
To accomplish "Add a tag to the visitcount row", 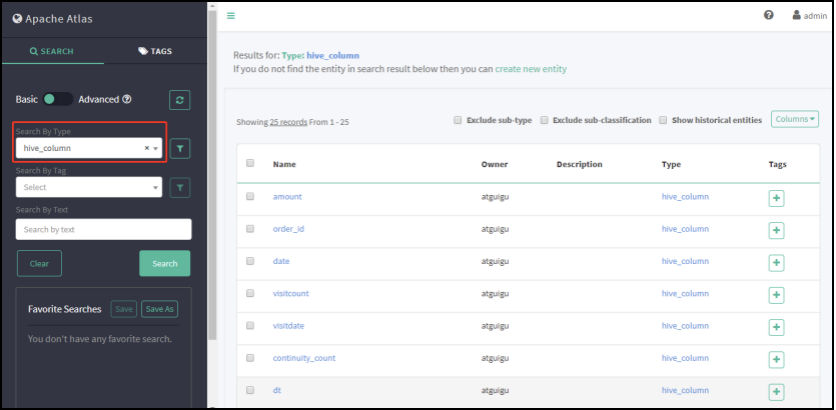I will 776,295.
